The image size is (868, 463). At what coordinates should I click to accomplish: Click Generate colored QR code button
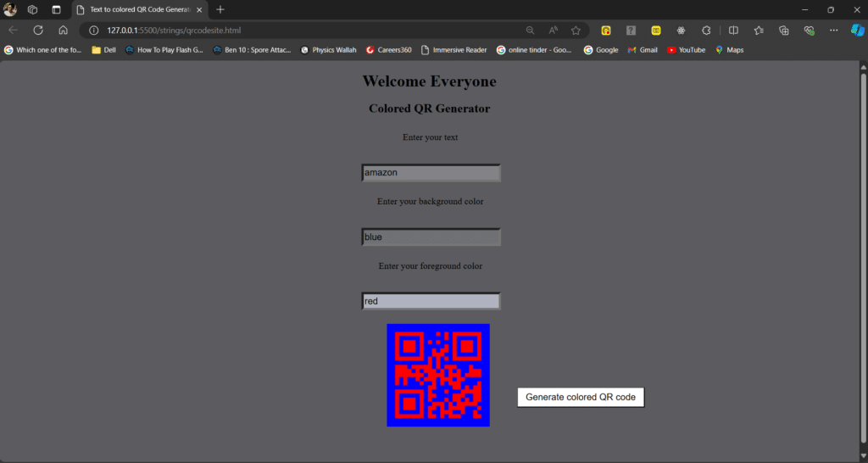pos(581,397)
